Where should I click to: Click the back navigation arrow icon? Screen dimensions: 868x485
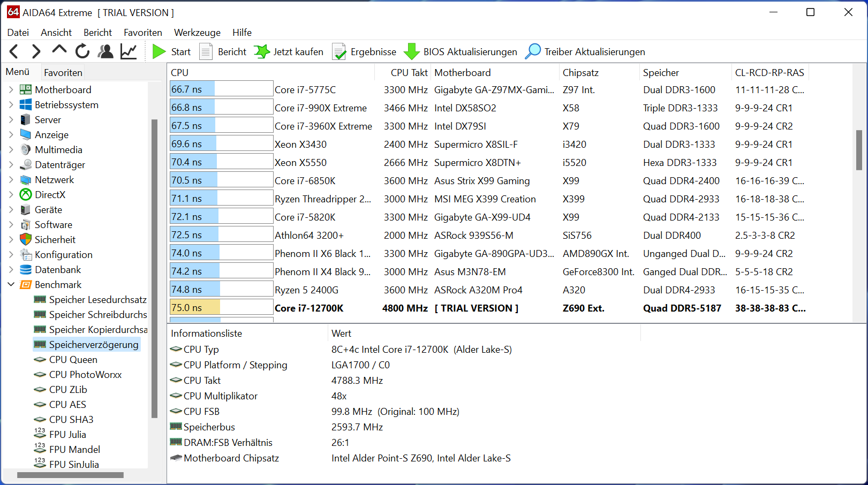[13, 51]
